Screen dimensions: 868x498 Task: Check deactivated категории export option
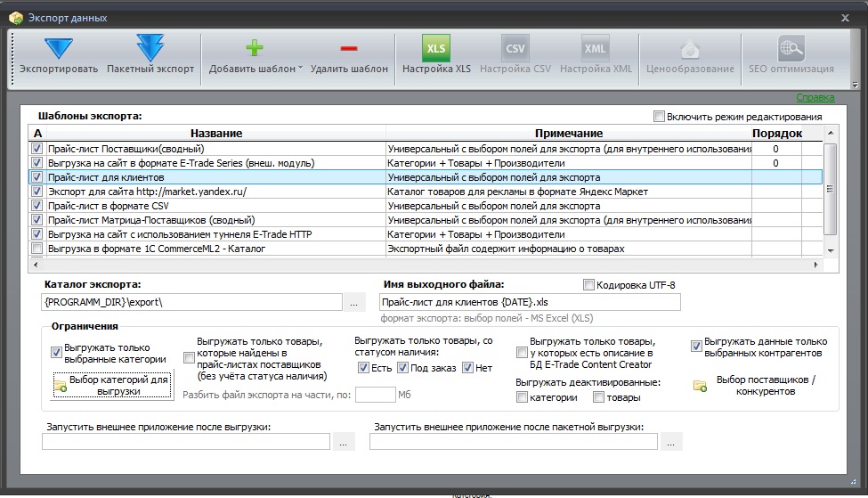522,397
